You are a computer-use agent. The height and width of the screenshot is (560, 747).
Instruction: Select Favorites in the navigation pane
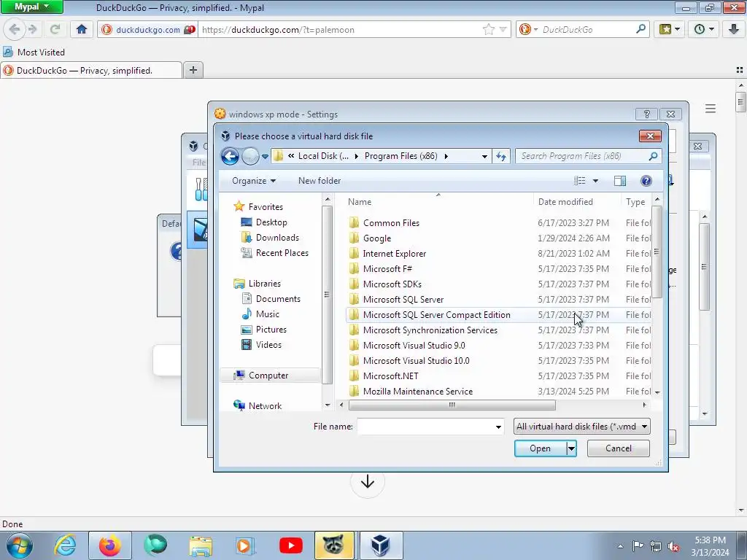click(x=266, y=206)
